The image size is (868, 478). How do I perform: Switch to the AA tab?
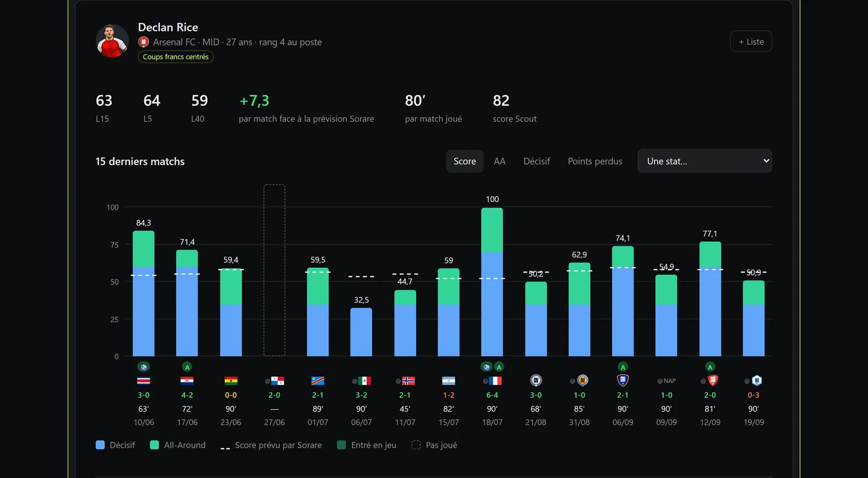[x=500, y=161]
